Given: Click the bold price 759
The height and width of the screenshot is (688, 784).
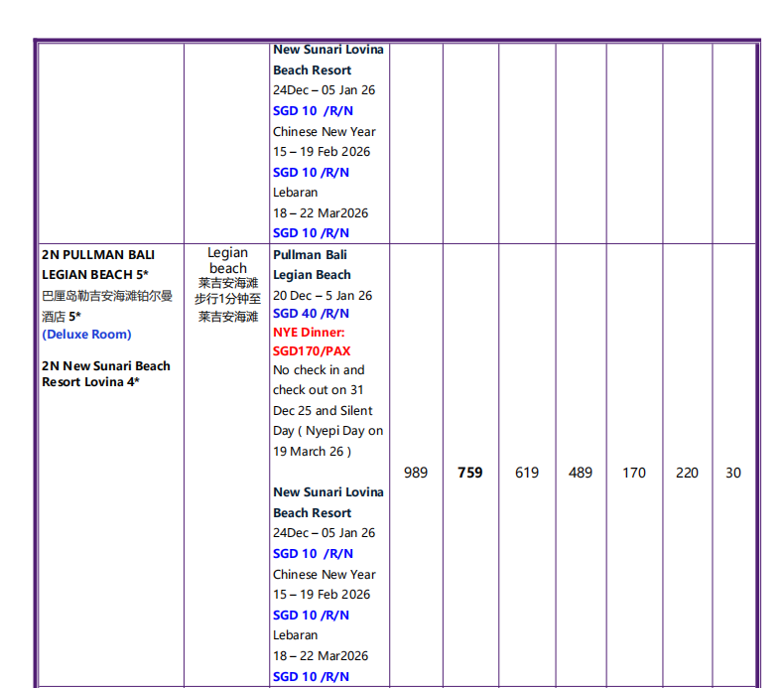Looking at the screenshot, I should (469, 473).
